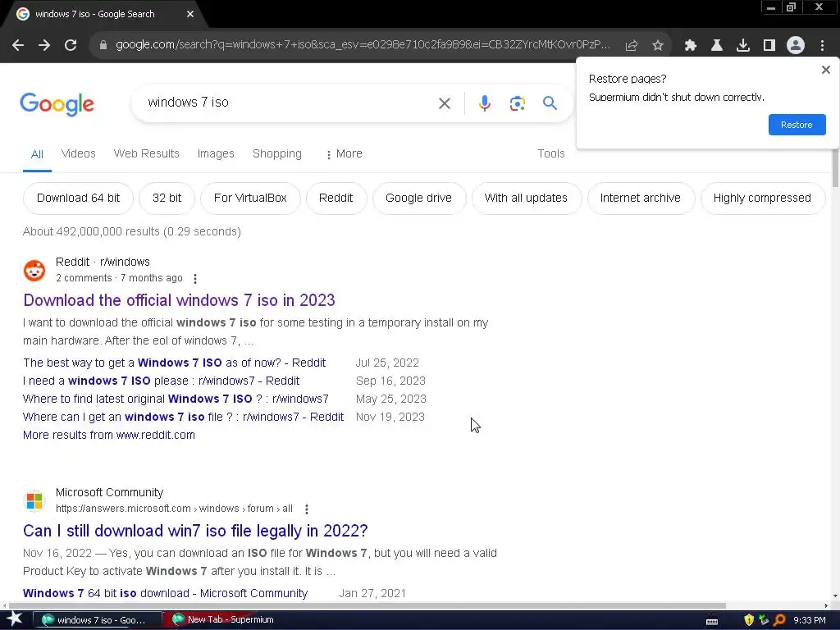This screenshot has height=630, width=840.
Task: Click the Restore button
Action: [x=797, y=125]
